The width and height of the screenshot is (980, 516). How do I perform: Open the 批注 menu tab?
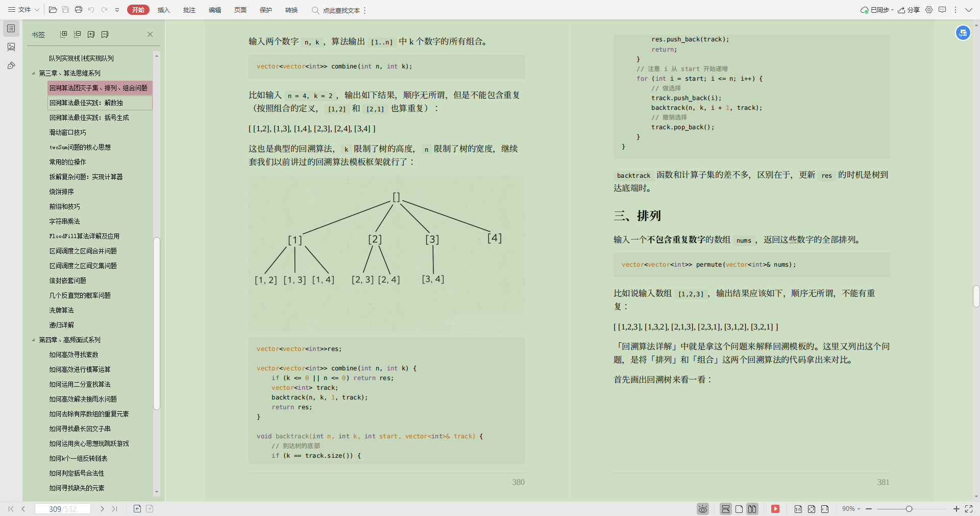(189, 10)
